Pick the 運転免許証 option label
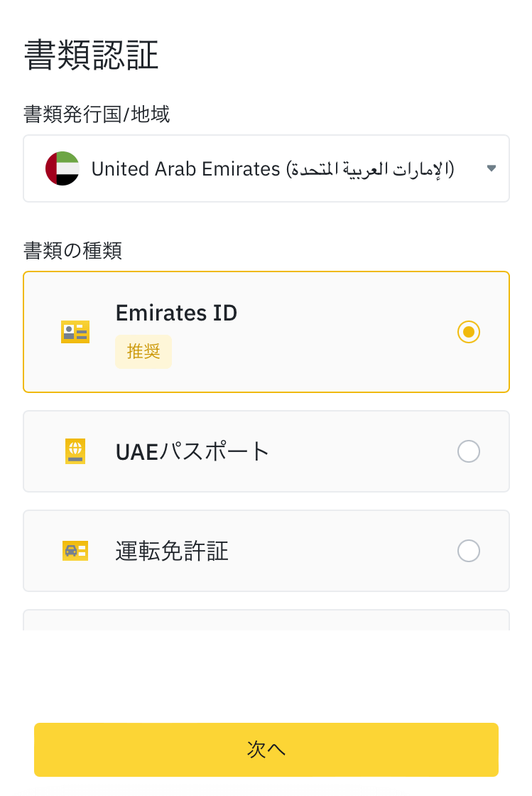532x796 pixels. coord(172,551)
